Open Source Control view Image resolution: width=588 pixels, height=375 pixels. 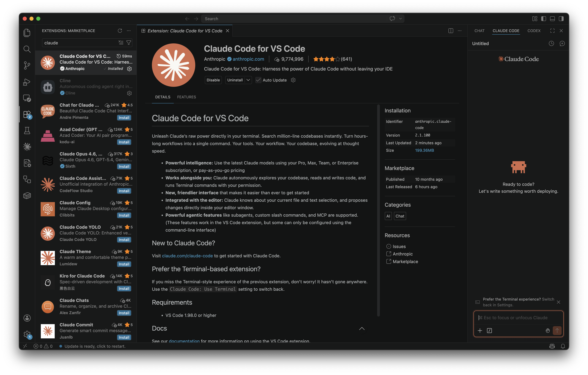tap(27, 65)
